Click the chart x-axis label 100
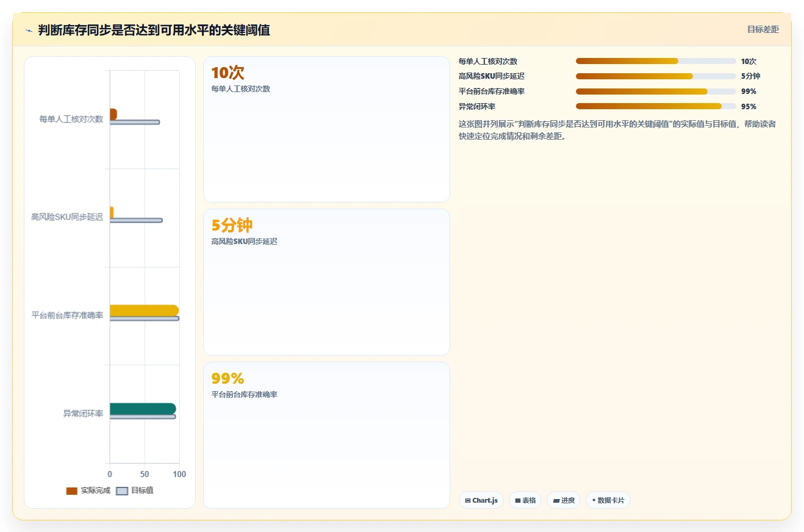The height and width of the screenshot is (532, 804). point(179,474)
